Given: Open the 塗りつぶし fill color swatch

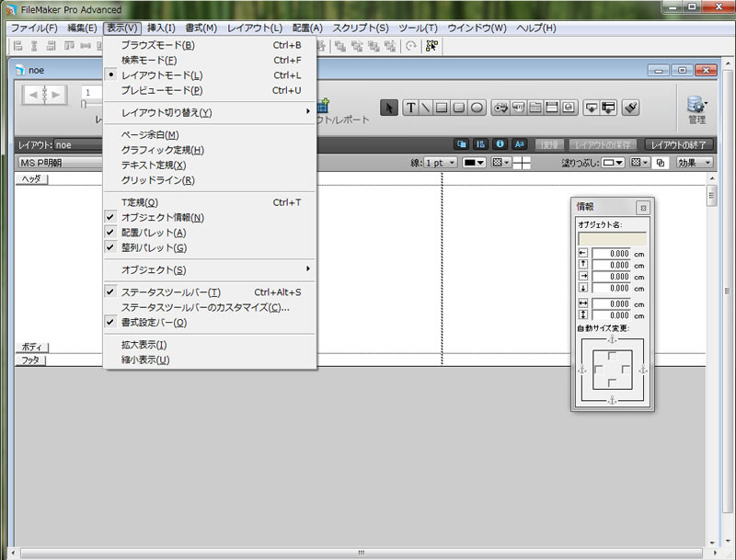Looking at the screenshot, I should pyautogui.click(x=613, y=163).
